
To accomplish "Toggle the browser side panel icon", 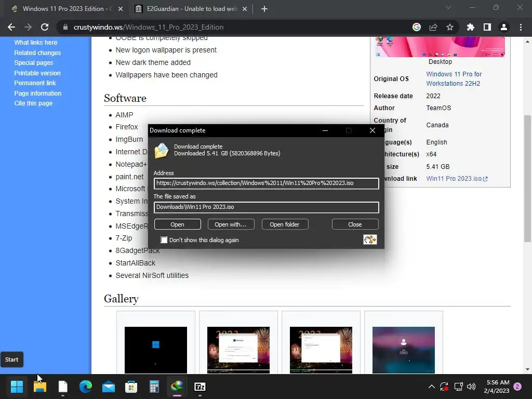I will pos(487,27).
